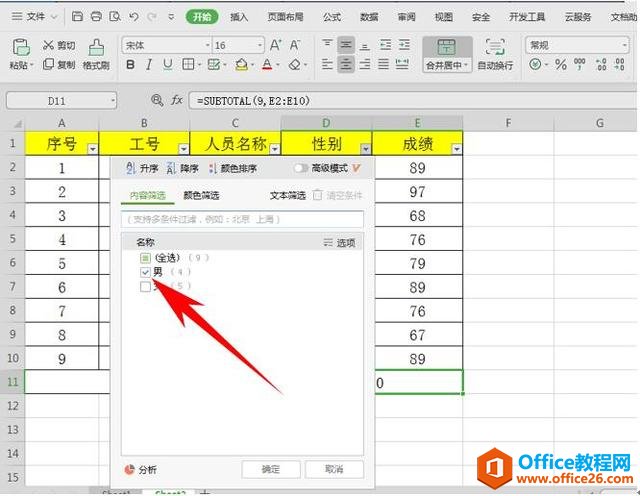Decrease font size with A- icon
The width and height of the screenshot is (640, 496).
click(x=295, y=45)
